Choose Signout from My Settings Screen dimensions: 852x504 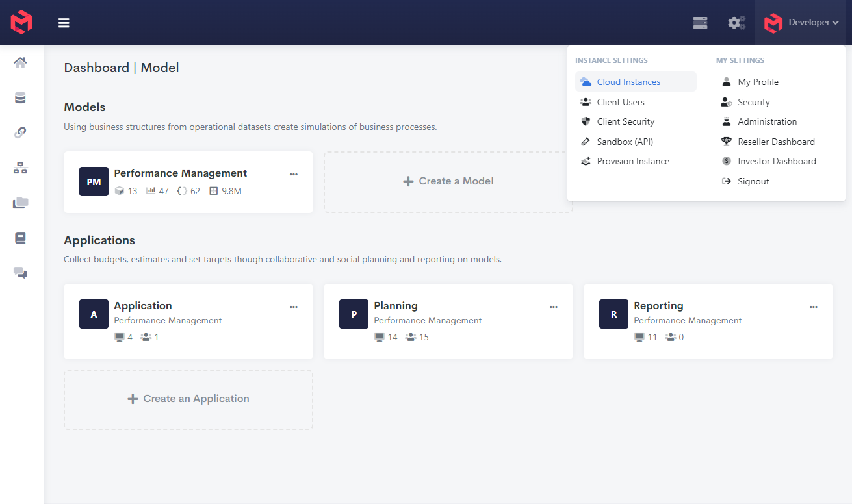[x=753, y=181]
